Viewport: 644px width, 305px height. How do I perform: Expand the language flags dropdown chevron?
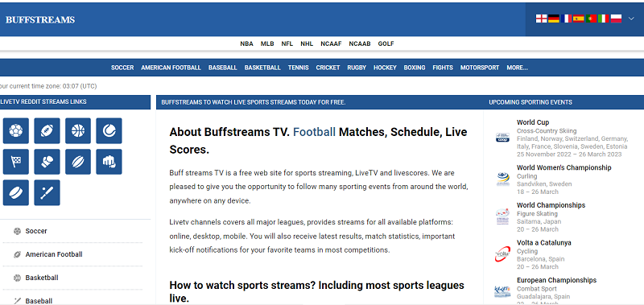pyautogui.click(x=631, y=19)
